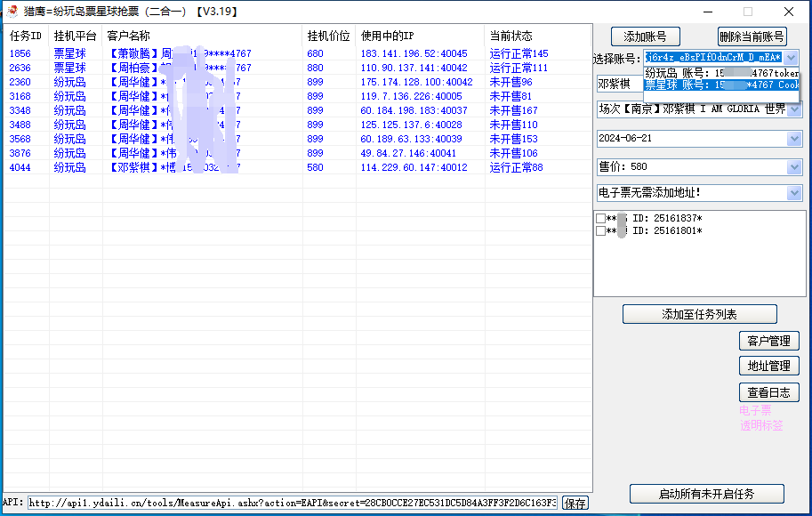Click status 未开售167
This screenshot has width=812, height=516.
click(513, 110)
